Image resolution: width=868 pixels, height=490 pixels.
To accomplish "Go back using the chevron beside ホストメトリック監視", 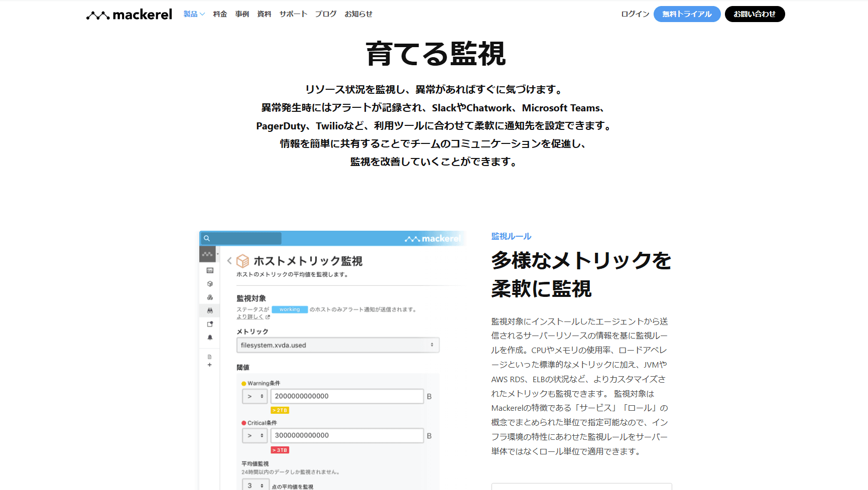I will [x=229, y=261].
